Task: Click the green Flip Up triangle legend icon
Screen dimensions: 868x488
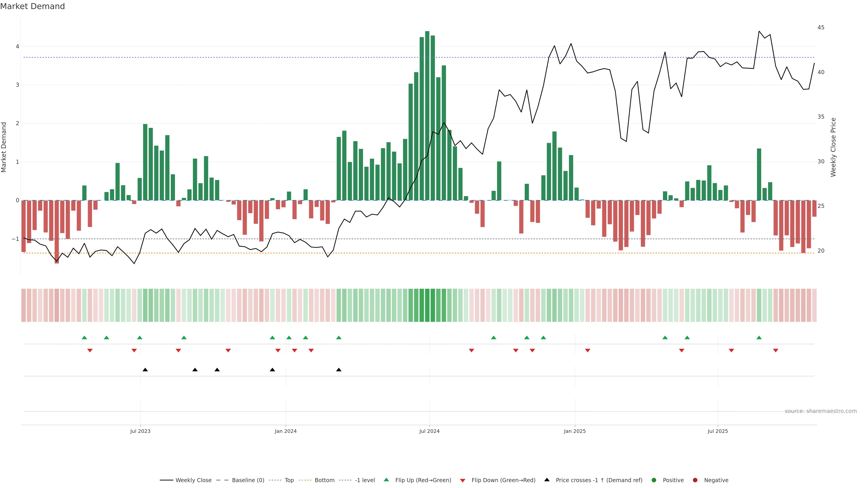Action: [x=386, y=480]
